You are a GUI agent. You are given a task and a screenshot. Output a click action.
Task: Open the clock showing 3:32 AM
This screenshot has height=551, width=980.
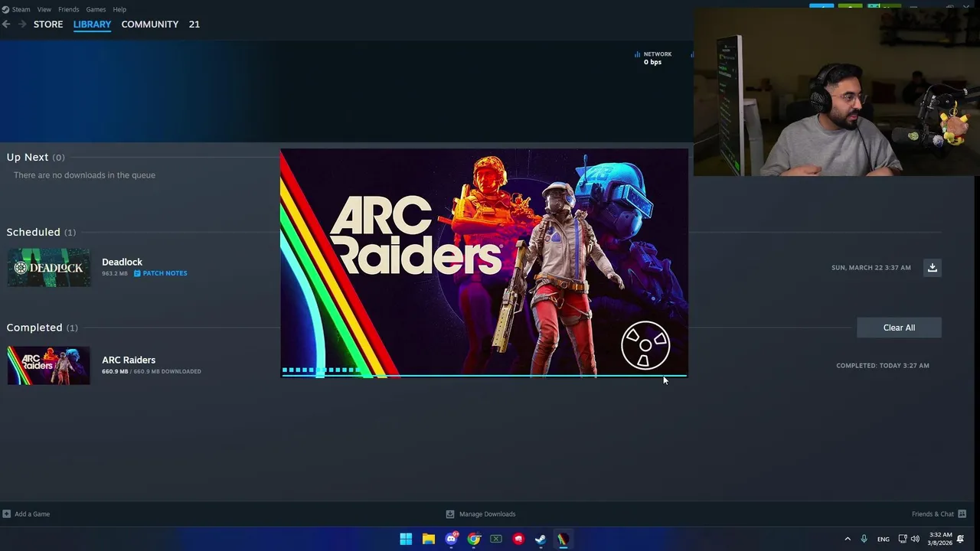pyautogui.click(x=940, y=539)
